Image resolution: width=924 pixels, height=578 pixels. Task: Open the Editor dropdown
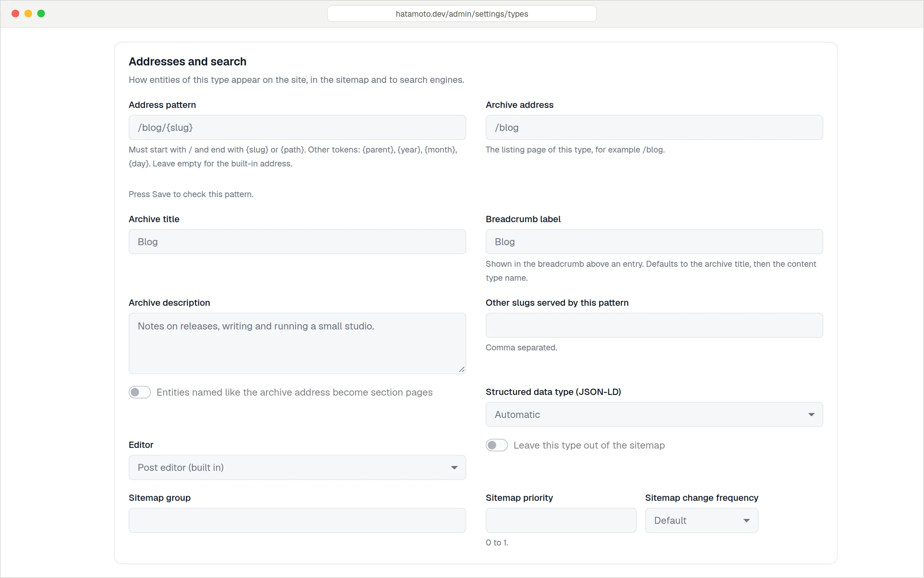tap(297, 467)
